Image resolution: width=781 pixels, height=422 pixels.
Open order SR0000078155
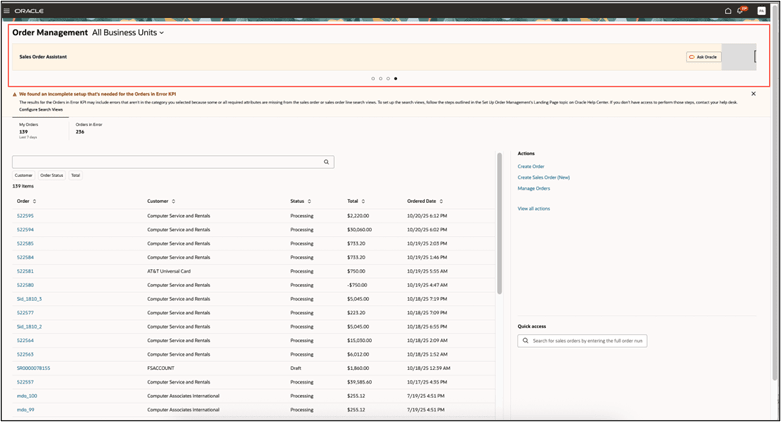click(33, 368)
